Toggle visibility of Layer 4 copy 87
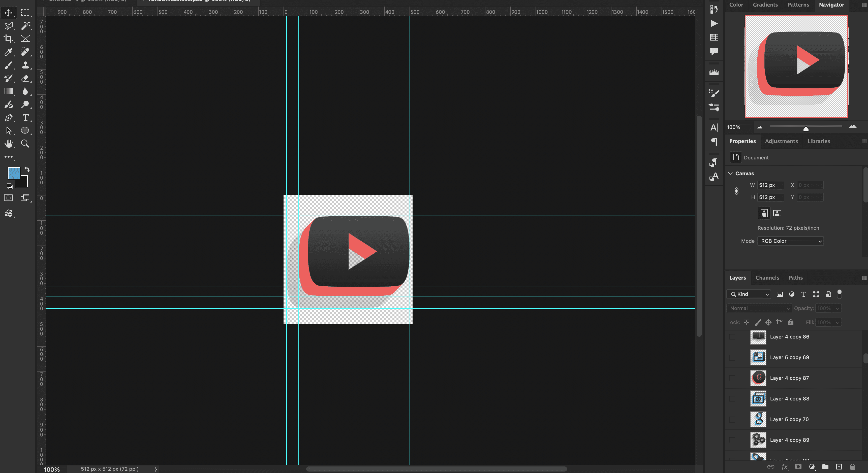This screenshot has width=868, height=473. pos(732,378)
